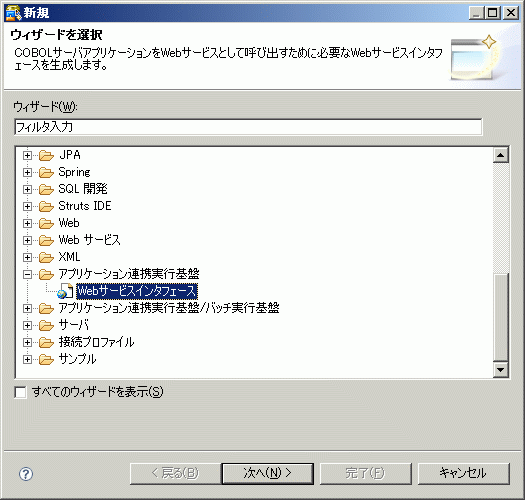This screenshot has height=500, width=525.
Task: Click the XML folder icon
Action: point(46,258)
